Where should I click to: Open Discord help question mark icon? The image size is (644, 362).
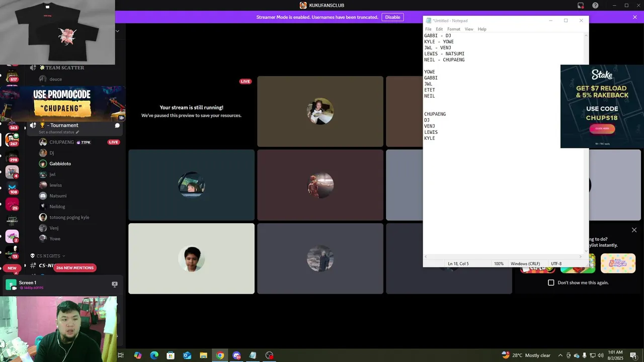click(x=595, y=6)
